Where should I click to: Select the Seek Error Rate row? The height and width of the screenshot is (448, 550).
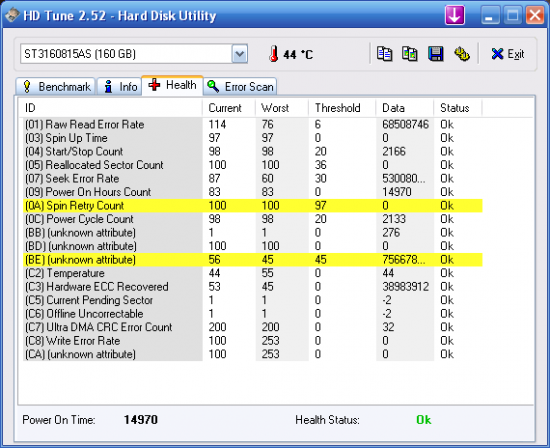[253, 178]
